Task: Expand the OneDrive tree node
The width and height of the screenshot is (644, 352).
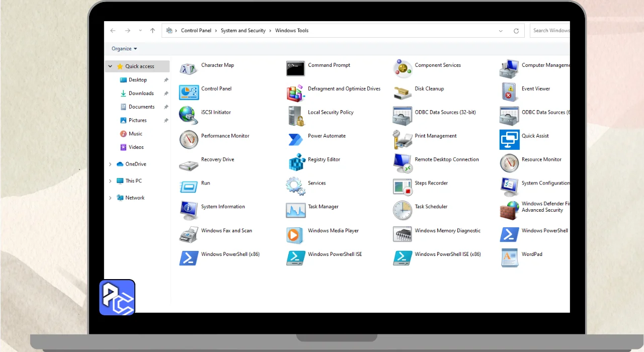Action: tap(110, 164)
